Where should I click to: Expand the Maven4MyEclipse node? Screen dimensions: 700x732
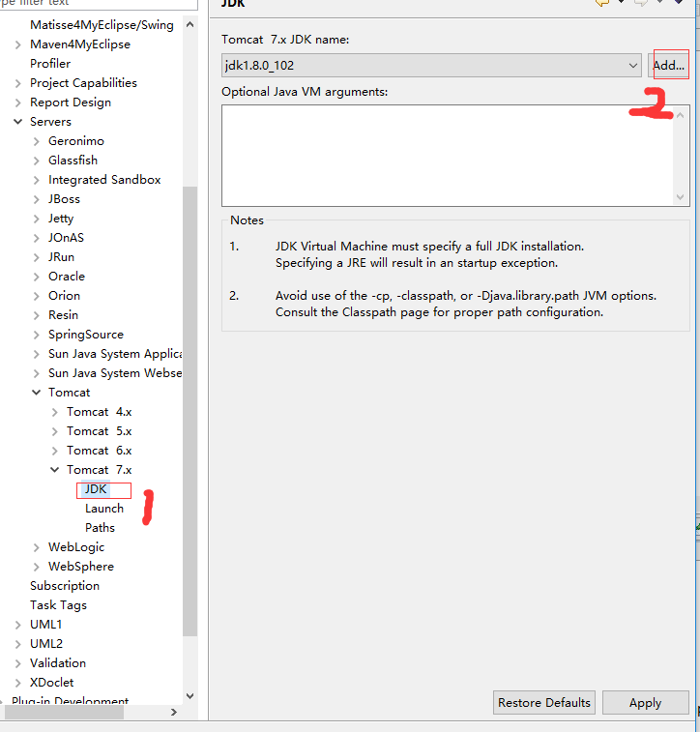18,44
